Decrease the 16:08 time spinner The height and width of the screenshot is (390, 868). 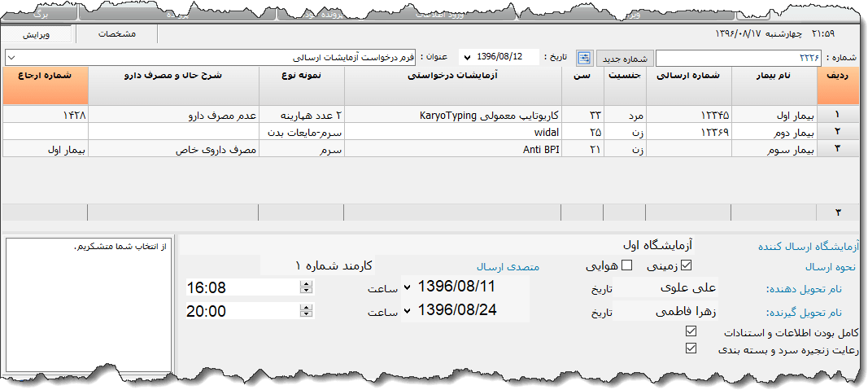coord(306,291)
